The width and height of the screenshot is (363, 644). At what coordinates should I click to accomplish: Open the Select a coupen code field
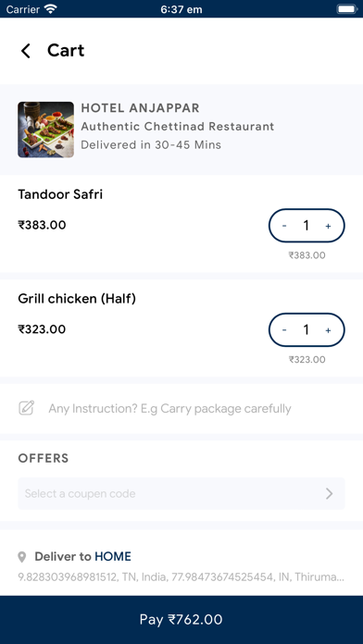(181, 493)
